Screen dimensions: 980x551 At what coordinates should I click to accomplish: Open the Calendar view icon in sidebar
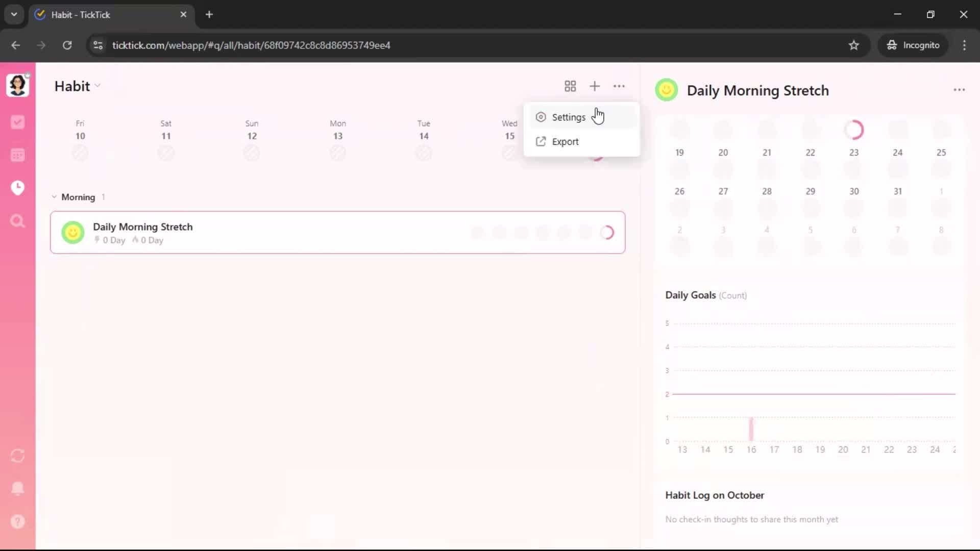(x=17, y=155)
